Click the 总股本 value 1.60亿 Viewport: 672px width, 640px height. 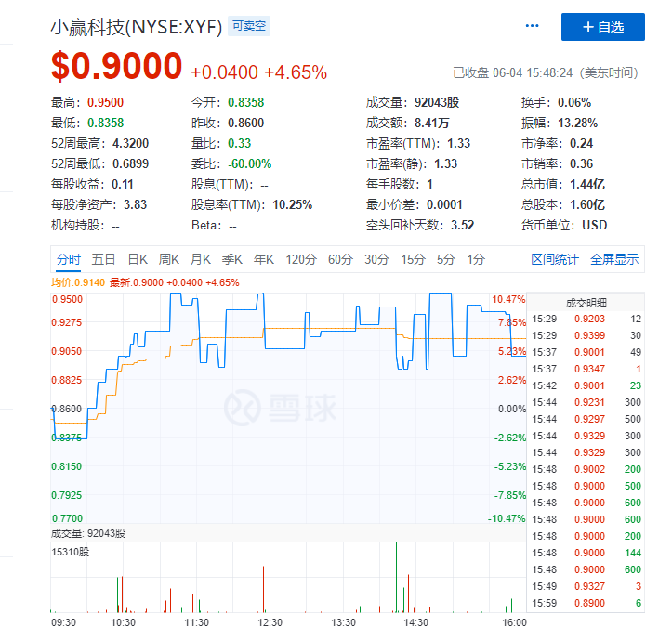click(587, 204)
